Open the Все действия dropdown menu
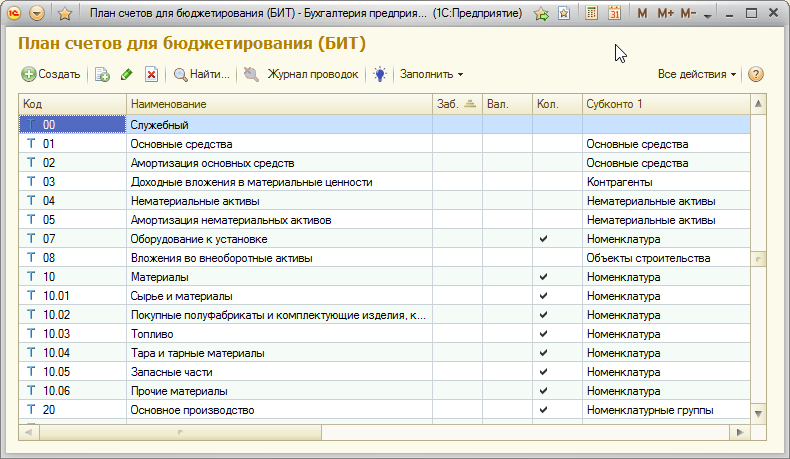Image resolution: width=790 pixels, height=459 pixels. click(696, 74)
